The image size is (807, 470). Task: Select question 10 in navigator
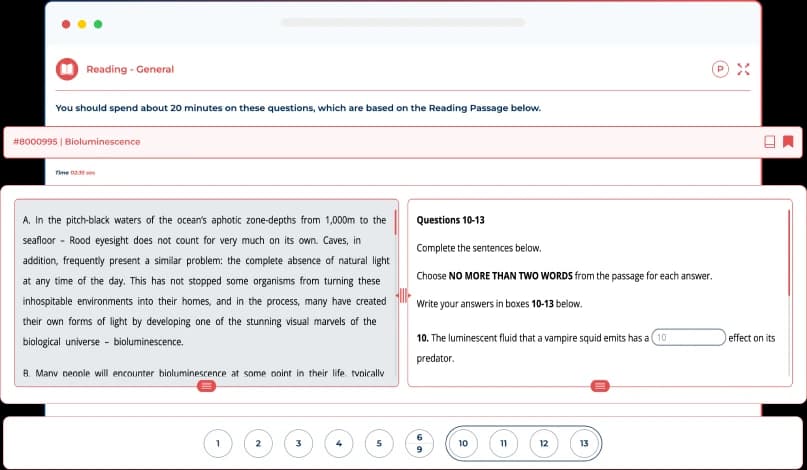pyautogui.click(x=463, y=443)
